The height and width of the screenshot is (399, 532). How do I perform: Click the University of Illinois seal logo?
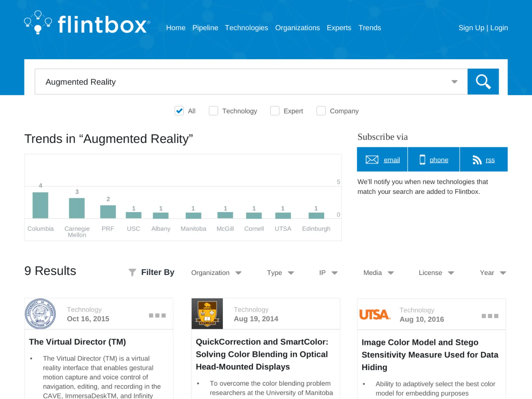click(40, 314)
